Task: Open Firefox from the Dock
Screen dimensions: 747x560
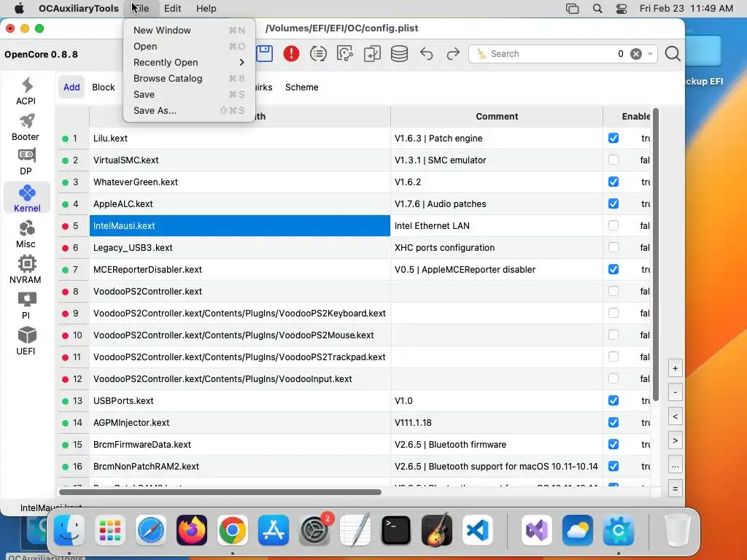Action: [x=192, y=529]
